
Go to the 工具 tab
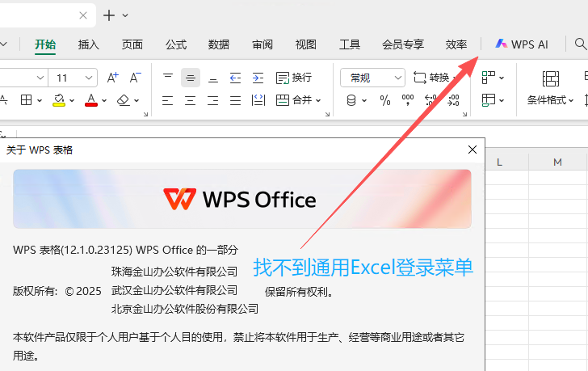point(350,44)
